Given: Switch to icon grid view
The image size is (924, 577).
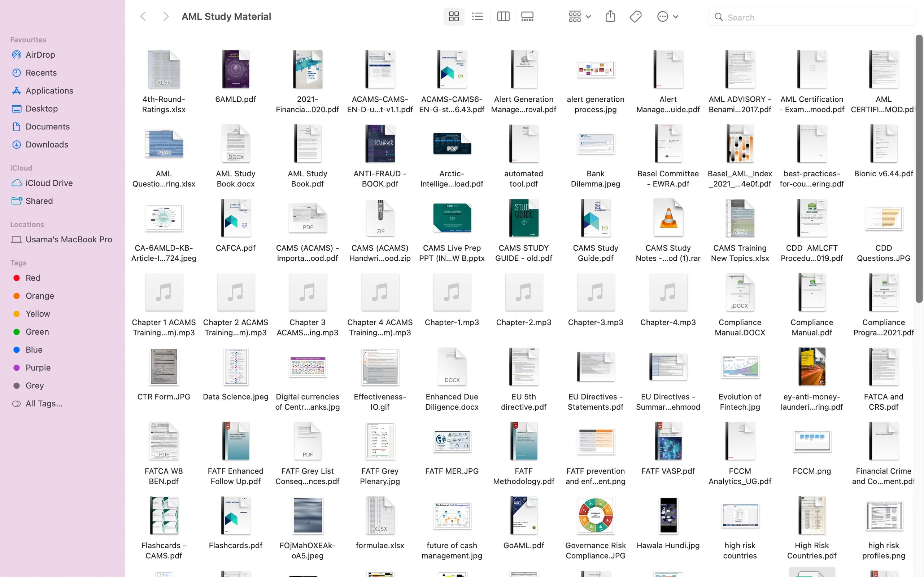Looking at the screenshot, I should point(453,17).
